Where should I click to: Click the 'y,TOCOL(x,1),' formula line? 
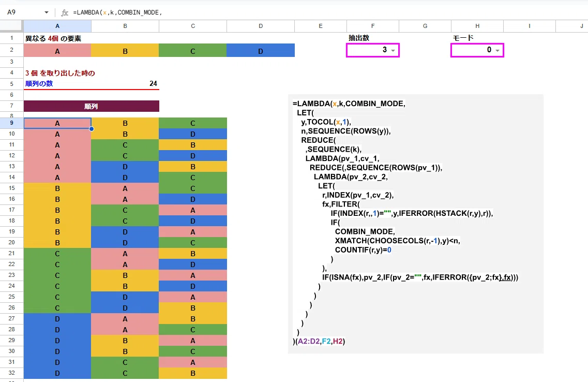(x=326, y=122)
